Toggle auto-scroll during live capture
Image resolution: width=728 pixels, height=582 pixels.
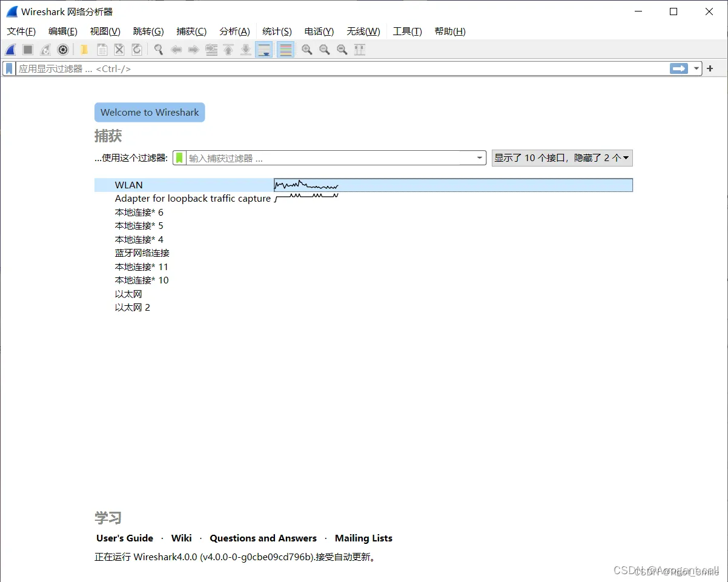coord(263,50)
